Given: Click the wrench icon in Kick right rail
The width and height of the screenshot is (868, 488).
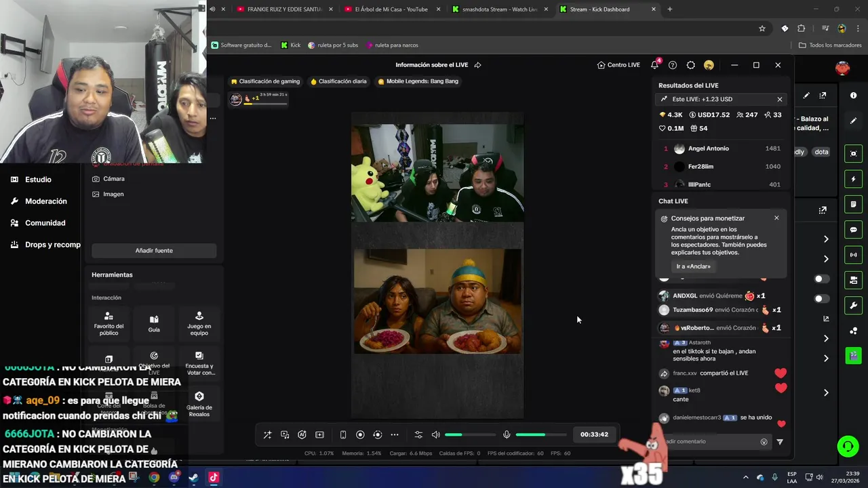Looking at the screenshot, I should pyautogui.click(x=854, y=306).
